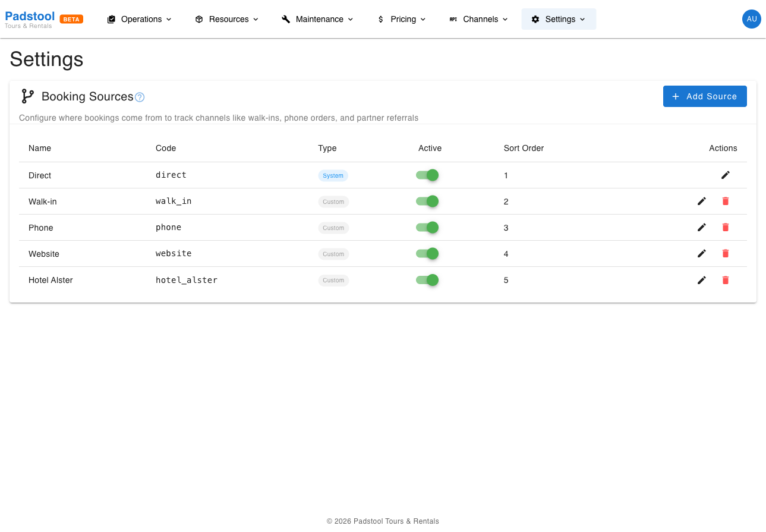The image size is (766, 532).
Task: Click the orange BETA badge
Action: tap(71, 19)
